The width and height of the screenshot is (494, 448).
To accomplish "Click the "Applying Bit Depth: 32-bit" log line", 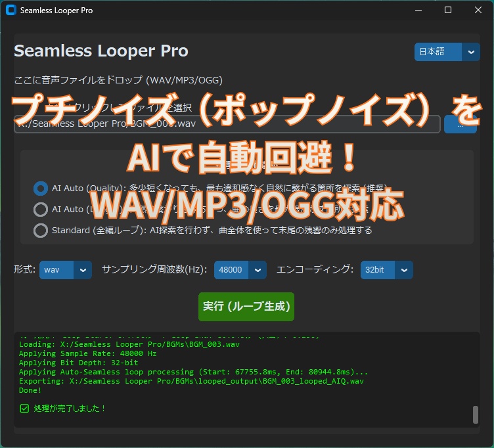I will tap(78, 363).
